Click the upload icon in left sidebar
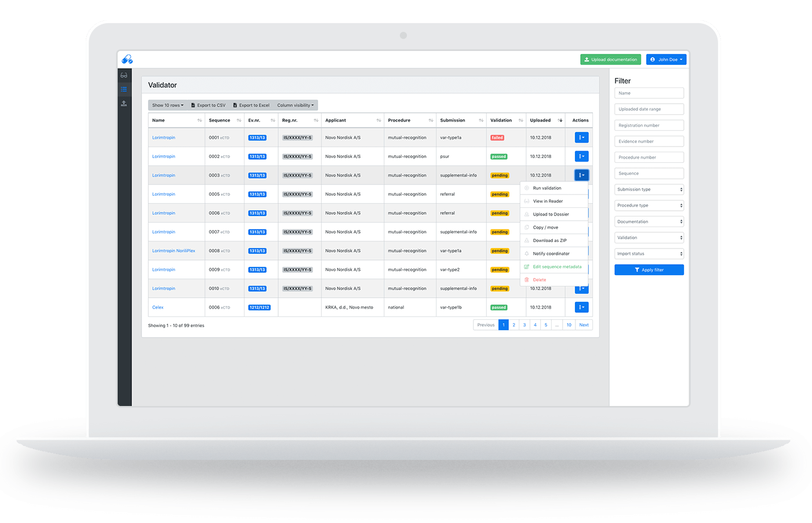The width and height of the screenshot is (812, 523). tap(124, 104)
